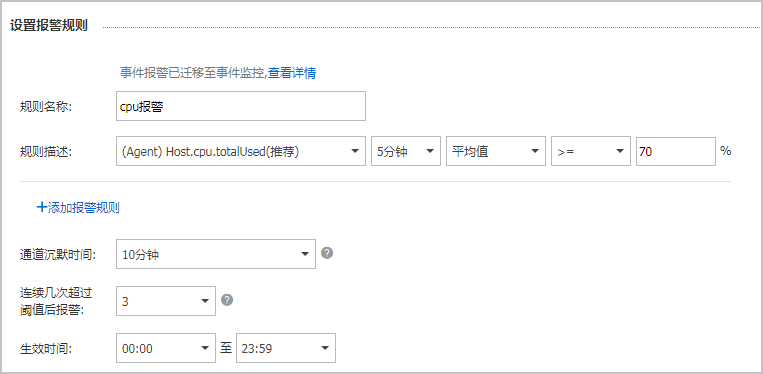Click the % unit after threshold
This screenshot has height=374, width=763.
(726, 151)
